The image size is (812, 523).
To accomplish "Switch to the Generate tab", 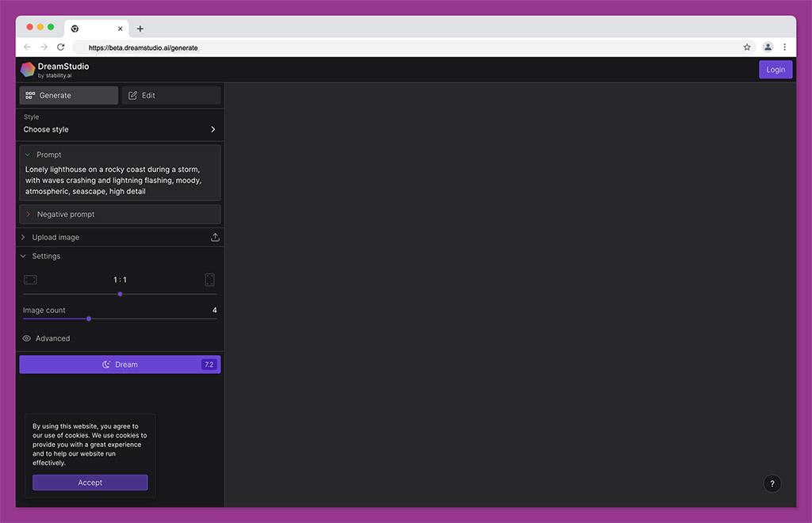I will coord(69,95).
